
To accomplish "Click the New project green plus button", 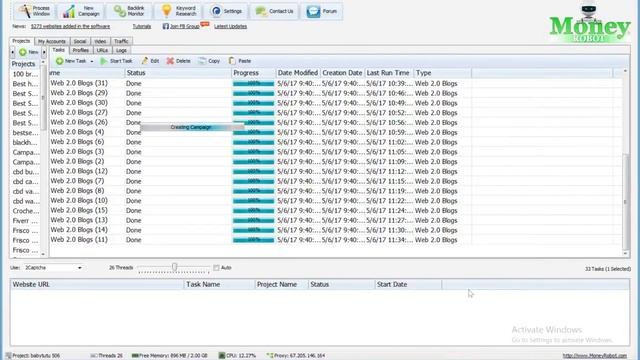I will point(28,52).
